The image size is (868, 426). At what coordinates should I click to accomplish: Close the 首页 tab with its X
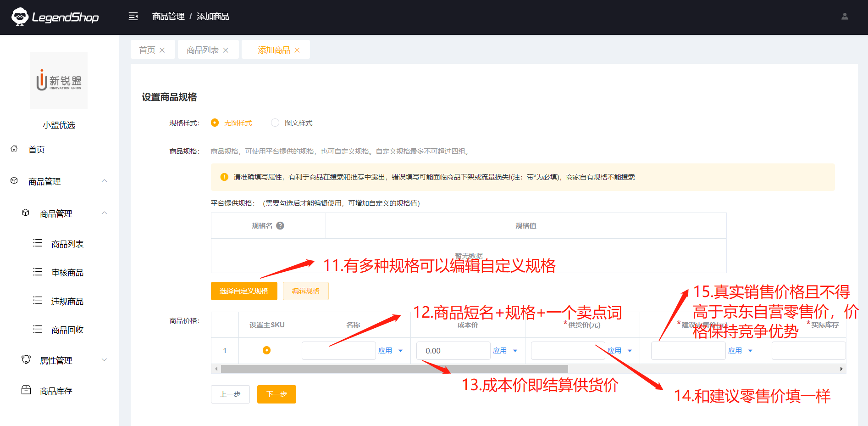tap(162, 50)
